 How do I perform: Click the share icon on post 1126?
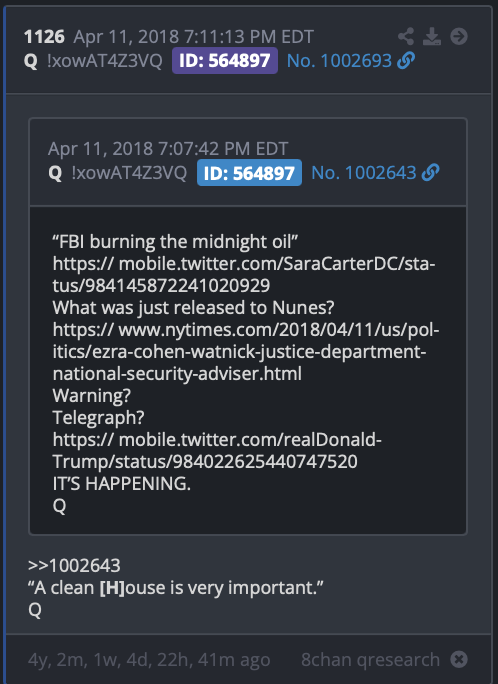tap(406, 36)
